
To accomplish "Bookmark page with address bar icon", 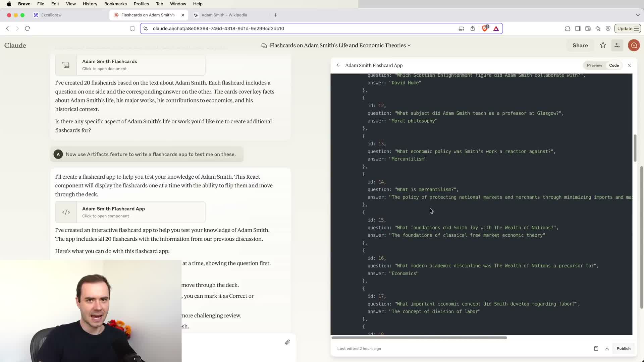I will 132,28.
